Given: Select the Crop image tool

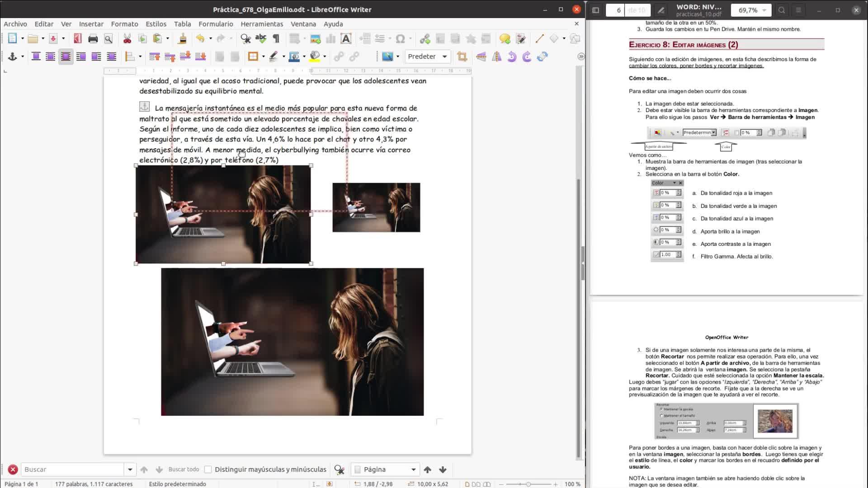Looking at the screenshot, I should point(462,56).
